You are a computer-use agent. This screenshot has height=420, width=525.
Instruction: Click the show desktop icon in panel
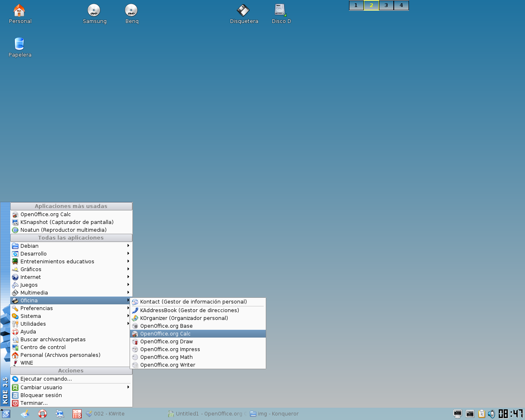(x=25, y=414)
